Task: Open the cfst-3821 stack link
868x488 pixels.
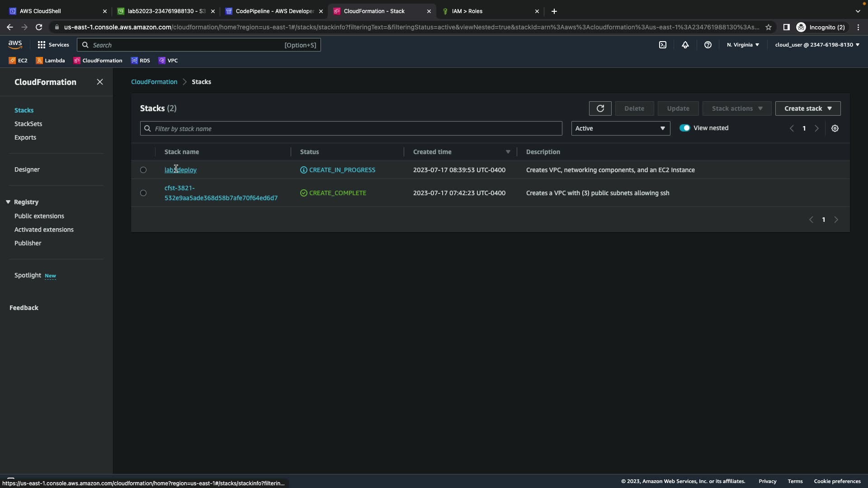Action: click(221, 193)
